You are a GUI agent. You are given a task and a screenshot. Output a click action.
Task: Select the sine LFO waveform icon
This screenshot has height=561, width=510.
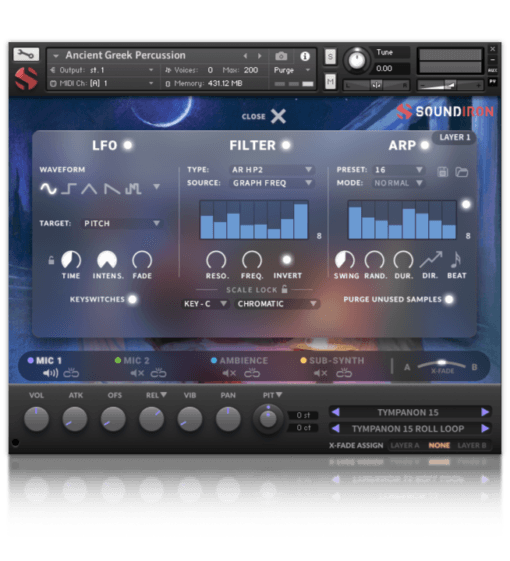48,188
